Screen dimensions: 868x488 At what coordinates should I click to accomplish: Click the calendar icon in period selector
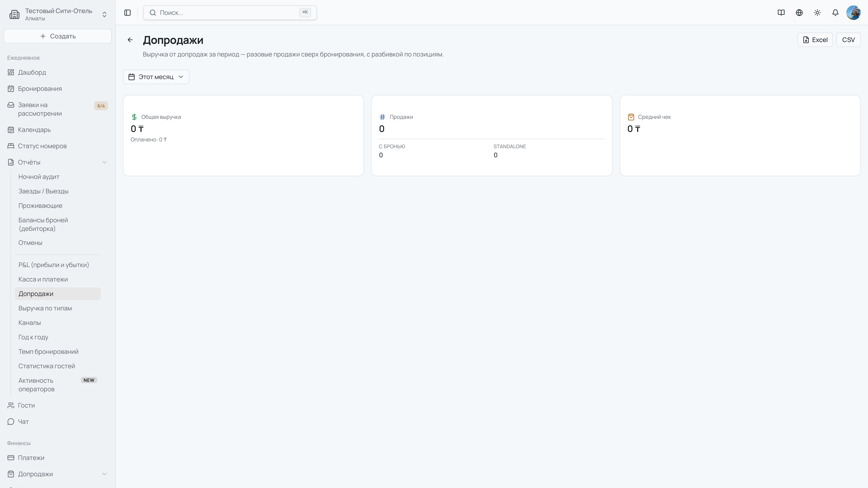pos(132,77)
